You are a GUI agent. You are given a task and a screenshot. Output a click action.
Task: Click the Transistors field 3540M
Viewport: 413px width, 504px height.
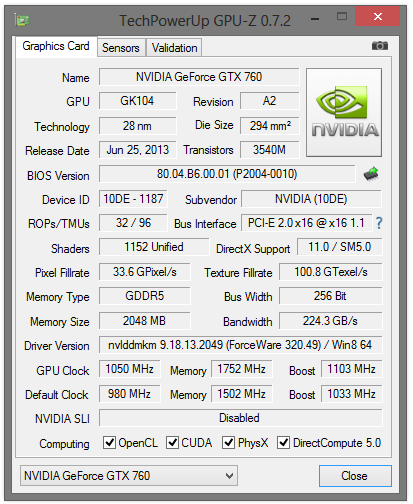coord(270,150)
